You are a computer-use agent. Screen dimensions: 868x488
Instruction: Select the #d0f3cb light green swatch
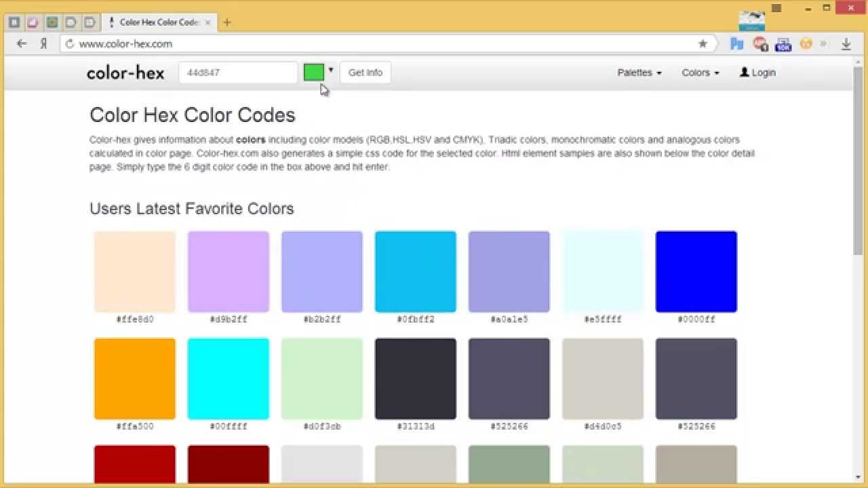(322, 379)
